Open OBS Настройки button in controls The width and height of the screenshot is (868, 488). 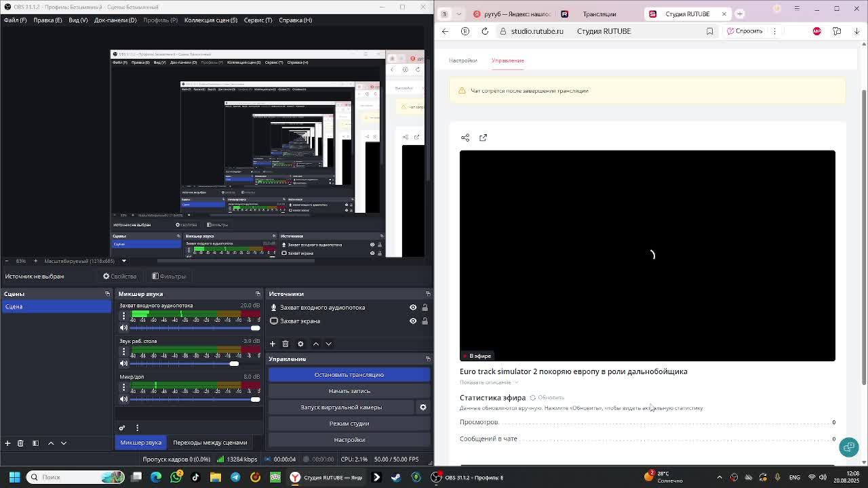[349, 440]
